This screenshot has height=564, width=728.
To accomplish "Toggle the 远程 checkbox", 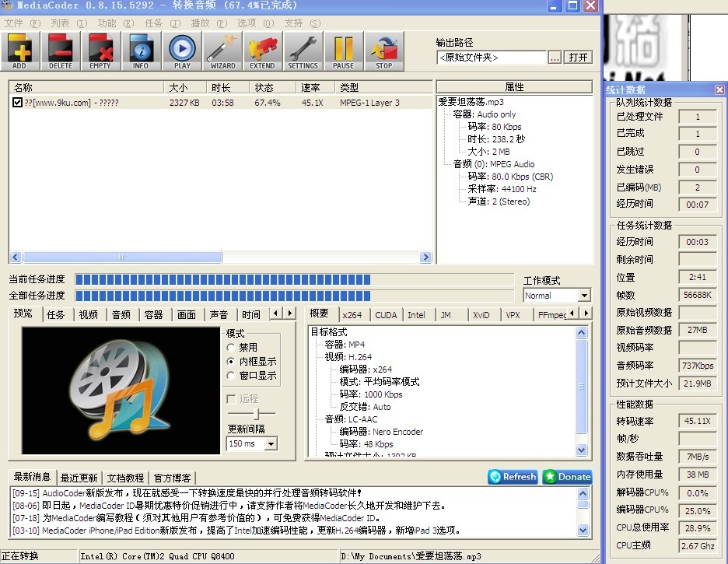I will (x=231, y=399).
